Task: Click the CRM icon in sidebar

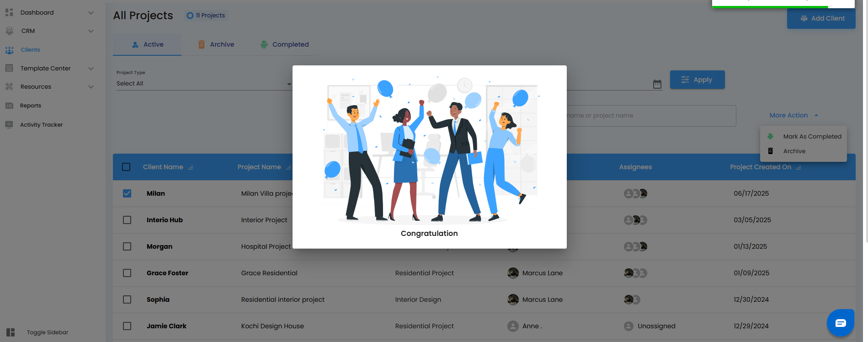Action: tap(9, 31)
